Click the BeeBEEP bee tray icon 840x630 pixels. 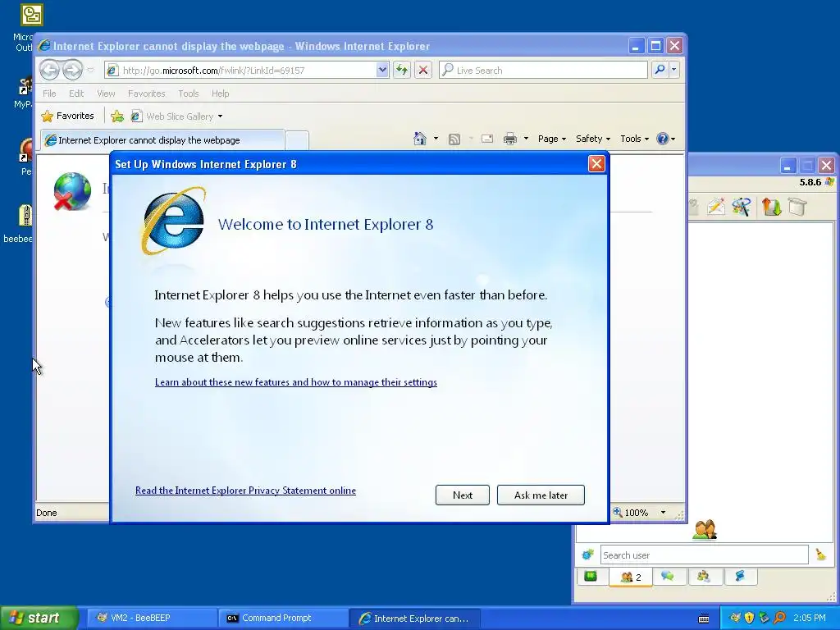point(735,618)
